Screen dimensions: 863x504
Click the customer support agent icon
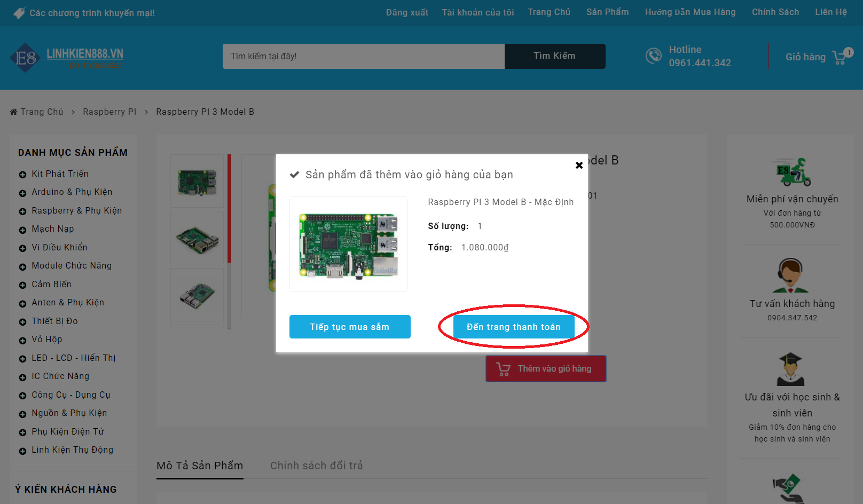tap(791, 275)
